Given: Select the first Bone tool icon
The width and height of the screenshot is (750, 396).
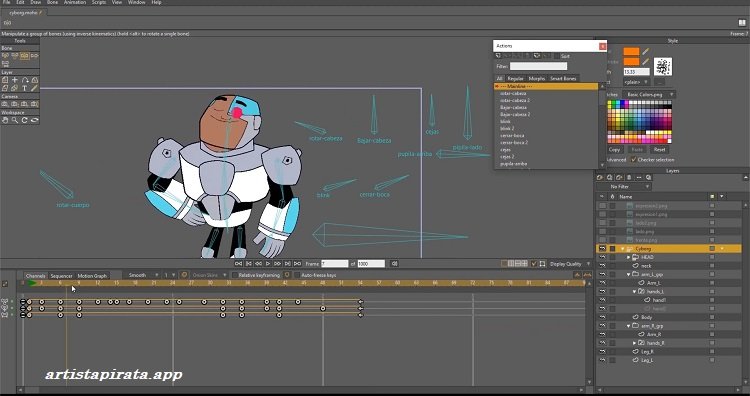Looking at the screenshot, I should pyautogui.click(x=5, y=56).
